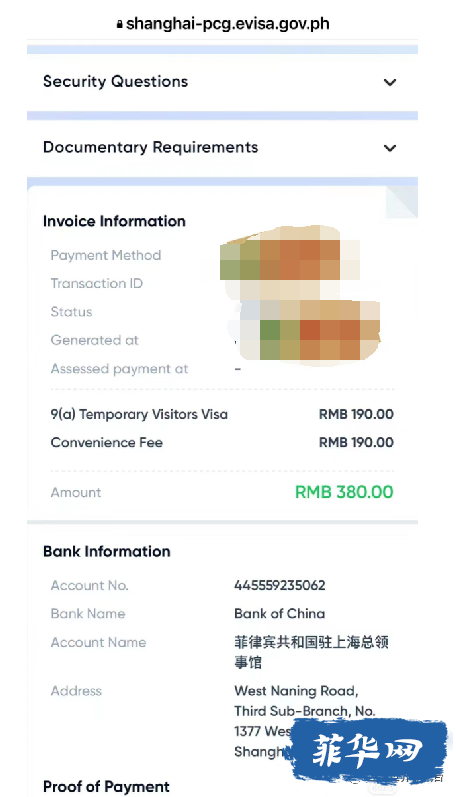
Task: Click the Proof of Payment heading
Action: pos(106,786)
